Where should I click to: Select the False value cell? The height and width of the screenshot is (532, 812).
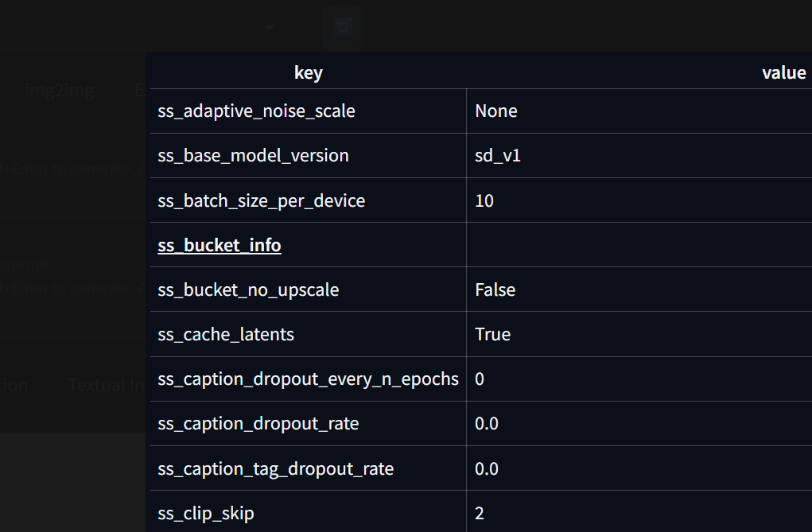pos(639,289)
